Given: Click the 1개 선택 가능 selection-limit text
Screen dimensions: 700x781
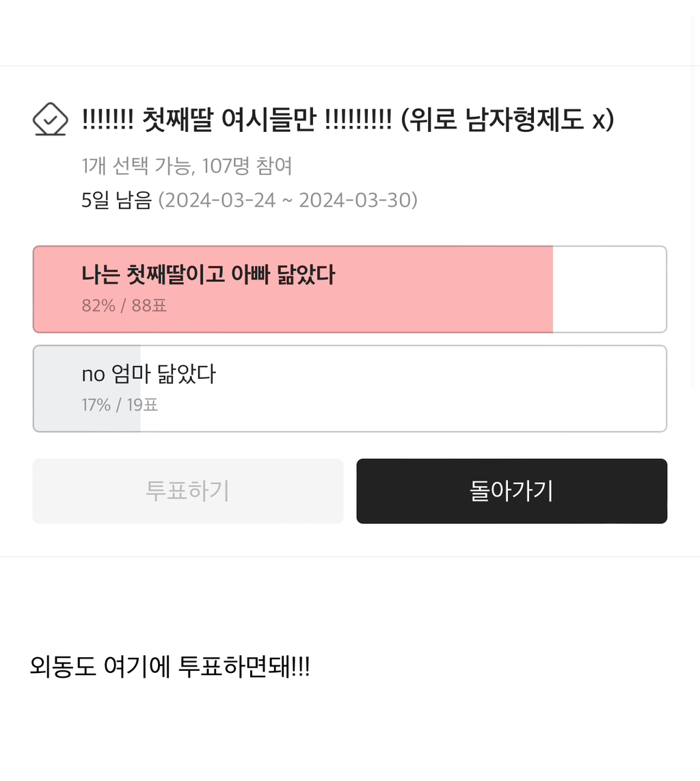Looking at the screenshot, I should pos(136,165).
